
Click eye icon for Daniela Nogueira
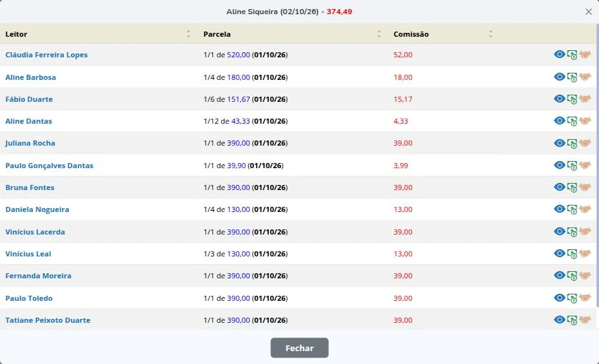[559, 209]
